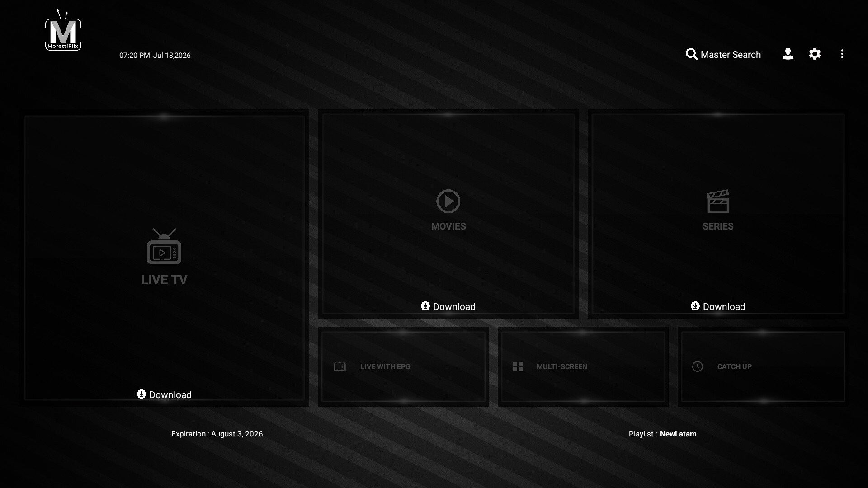Select Live with EPG label
This screenshot has width=868, height=488.
coord(385,367)
